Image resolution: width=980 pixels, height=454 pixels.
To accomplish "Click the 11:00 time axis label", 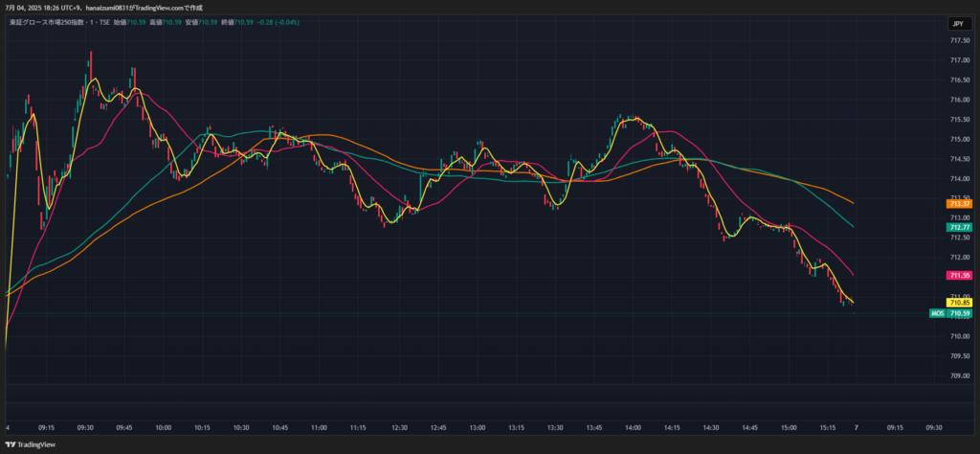I will [320, 428].
